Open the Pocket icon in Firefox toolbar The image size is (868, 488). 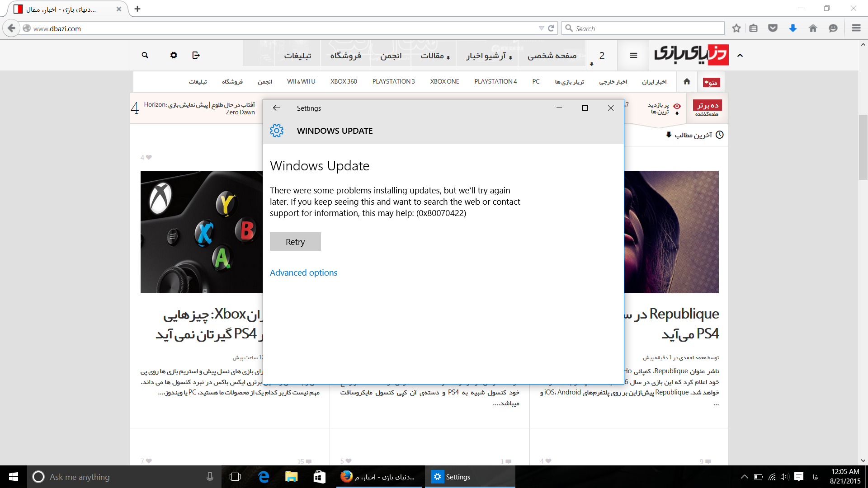pyautogui.click(x=773, y=28)
